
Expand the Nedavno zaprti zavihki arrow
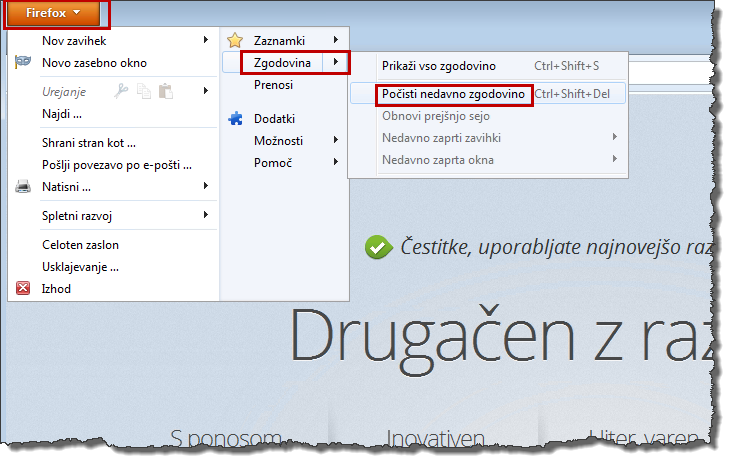click(x=615, y=137)
